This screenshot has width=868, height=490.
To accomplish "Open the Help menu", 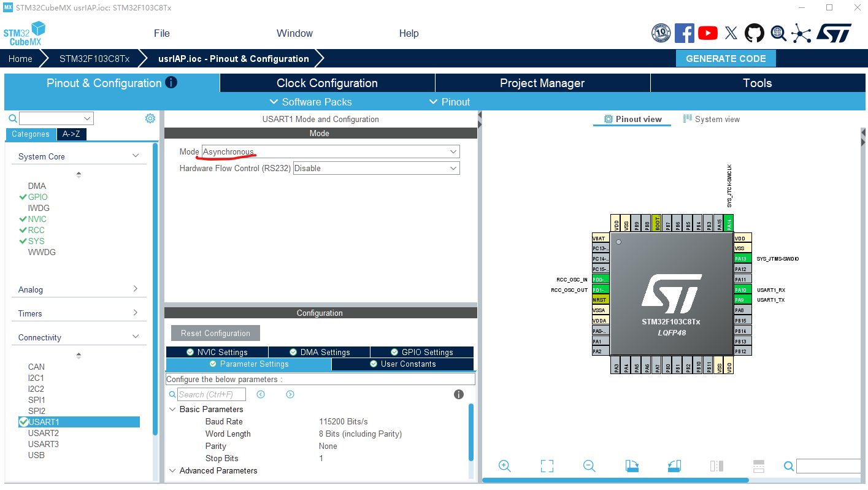I will (409, 33).
